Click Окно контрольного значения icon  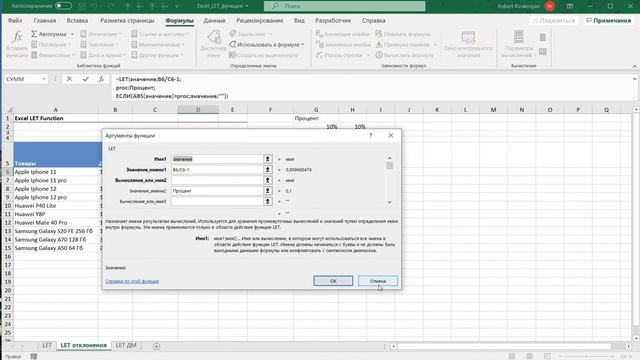point(468,37)
